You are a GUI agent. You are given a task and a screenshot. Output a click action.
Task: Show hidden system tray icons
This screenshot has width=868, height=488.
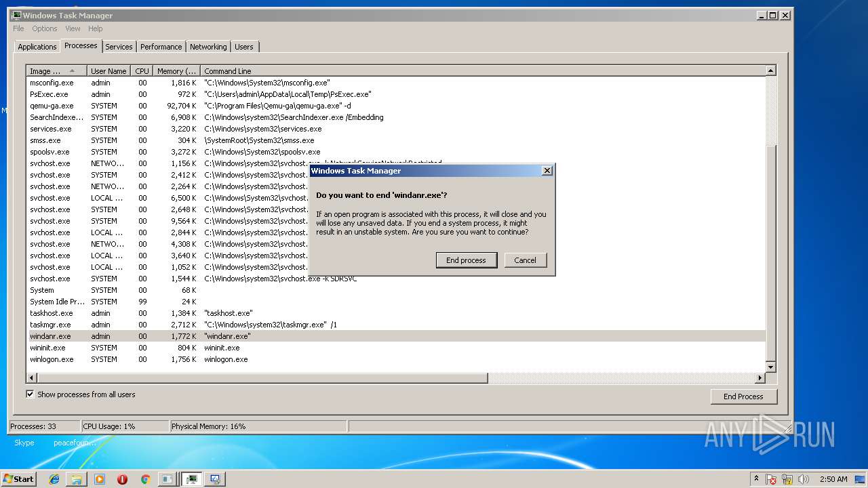(756, 479)
